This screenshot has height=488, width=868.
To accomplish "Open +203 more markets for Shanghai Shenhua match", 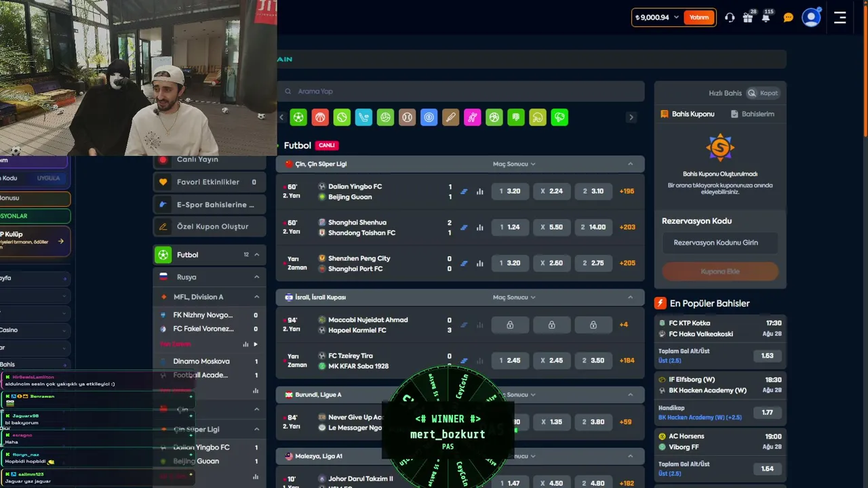I will pyautogui.click(x=627, y=227).
